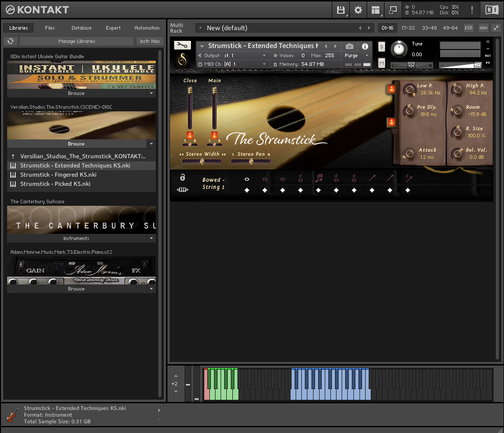
Task: Toggle the Main mic power button
Action: [214, 135]
